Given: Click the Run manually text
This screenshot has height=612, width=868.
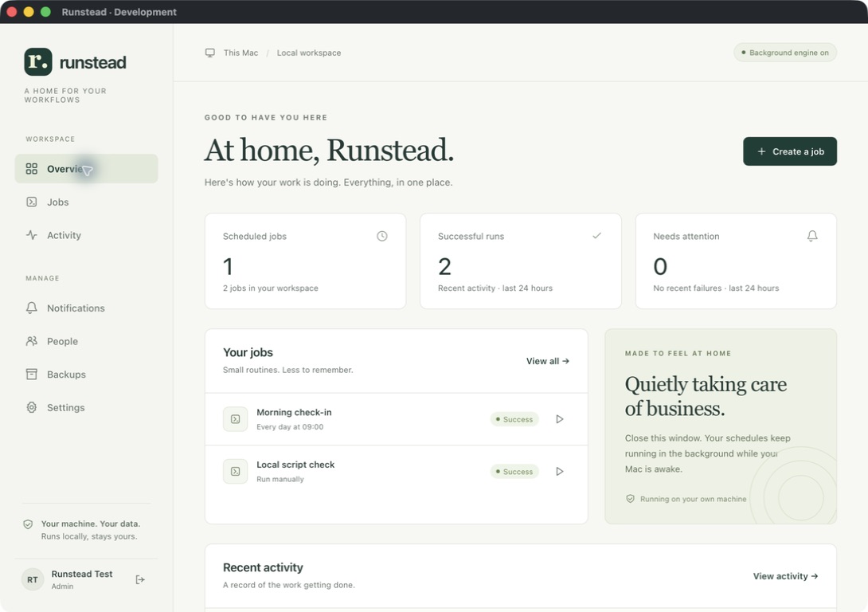Looking at the screenshot, I should click(x=280, y=479).
